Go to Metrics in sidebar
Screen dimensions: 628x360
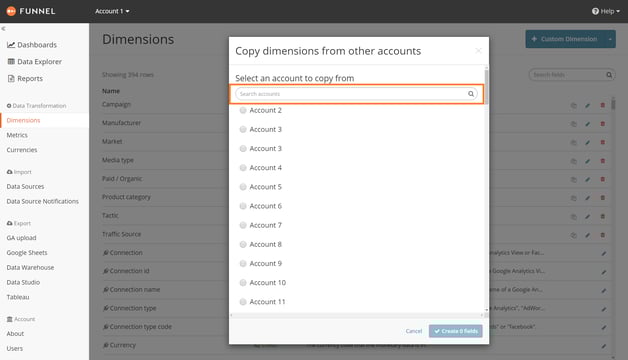17,135
